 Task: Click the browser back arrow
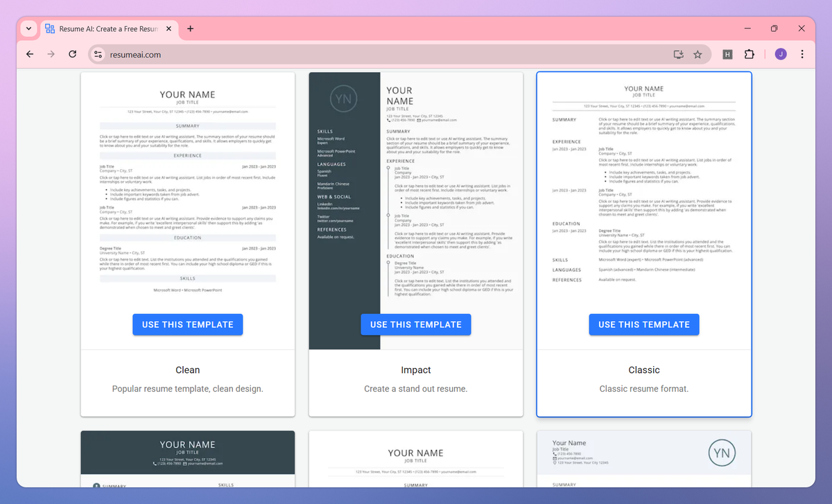(x=30, y=54)
